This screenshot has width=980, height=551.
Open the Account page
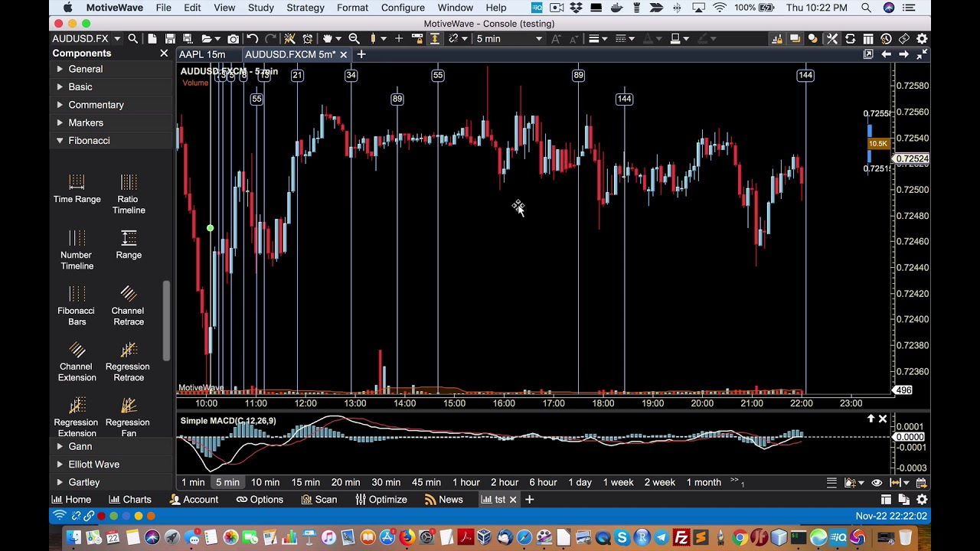tap(194, 499)
